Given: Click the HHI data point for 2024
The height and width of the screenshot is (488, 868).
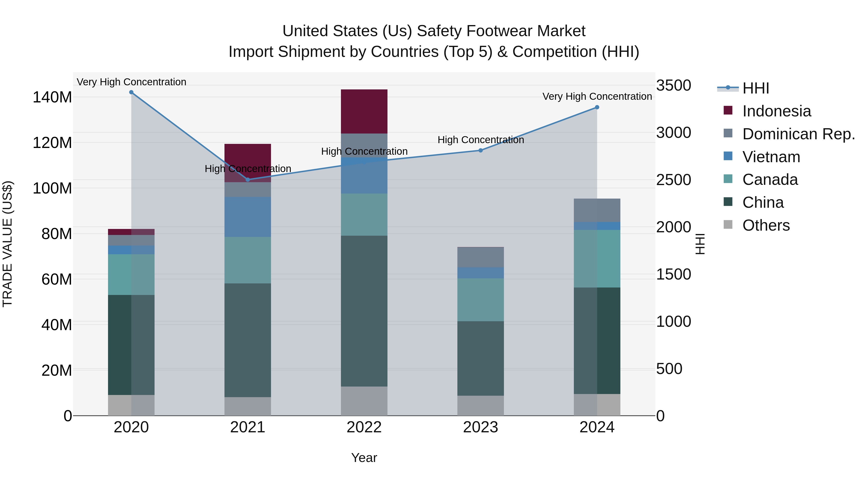Looking at the screenshot, I should (x=597, y=107).
